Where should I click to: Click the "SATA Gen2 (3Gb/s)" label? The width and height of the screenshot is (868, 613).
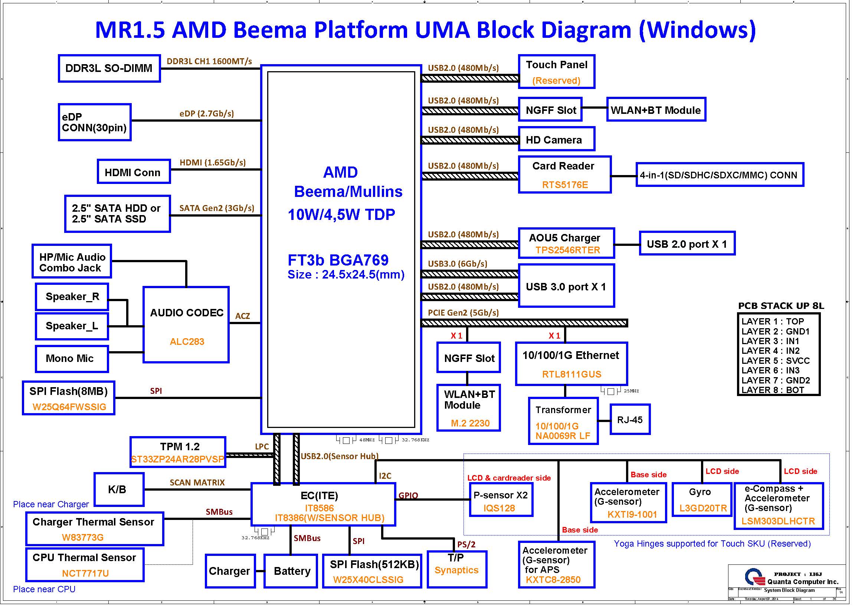(217, 208)
